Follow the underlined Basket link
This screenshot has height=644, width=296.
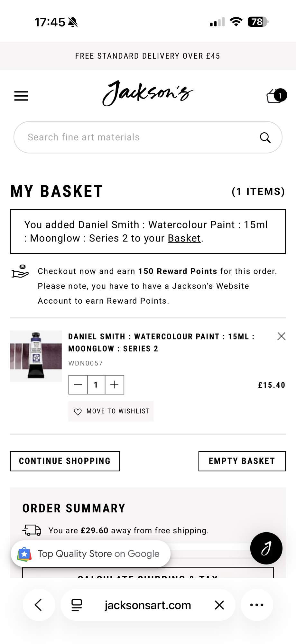coord(184,238)
